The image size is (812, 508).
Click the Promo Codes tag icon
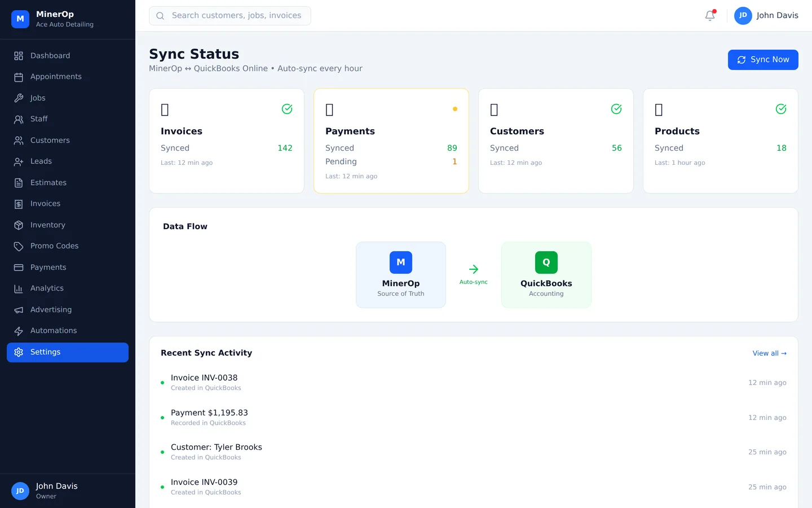(19, 246)
